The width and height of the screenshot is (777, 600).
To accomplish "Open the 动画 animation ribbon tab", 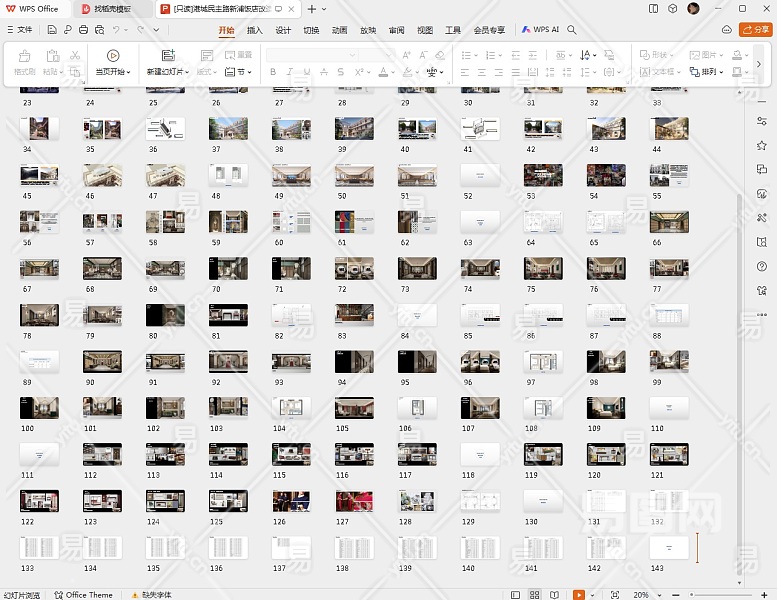I will pyautogui.click(x=340, y=30).
